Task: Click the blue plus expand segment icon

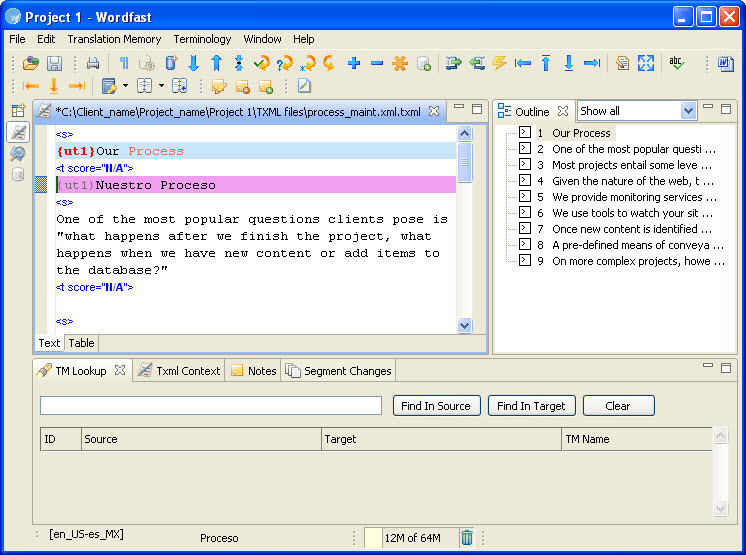Action: click(354, 63)
